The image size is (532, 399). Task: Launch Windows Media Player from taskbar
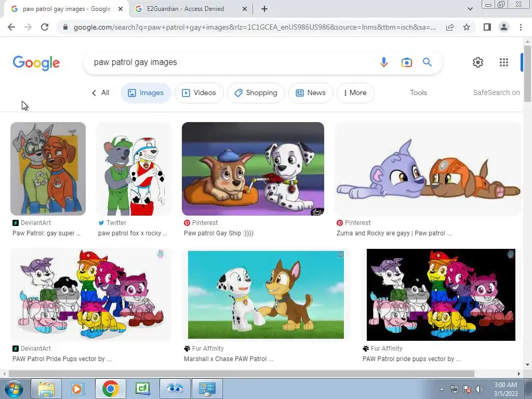click(x=78, y=389)
